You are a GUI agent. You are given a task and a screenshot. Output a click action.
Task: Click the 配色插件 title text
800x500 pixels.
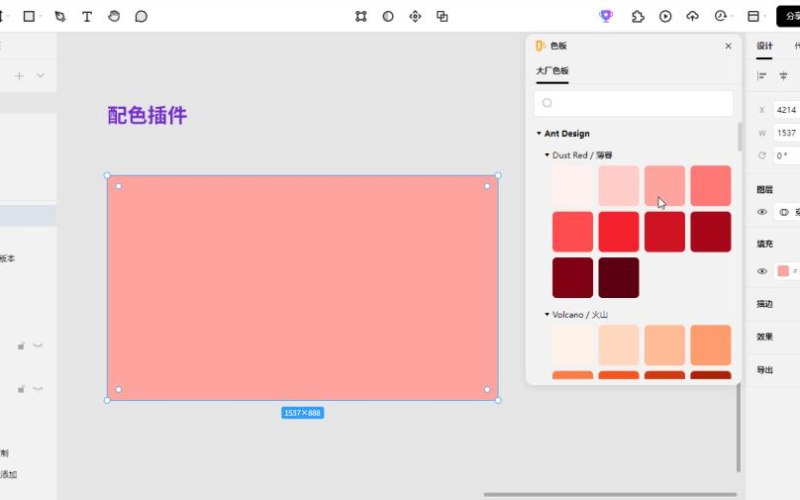(x=147, y=115)
